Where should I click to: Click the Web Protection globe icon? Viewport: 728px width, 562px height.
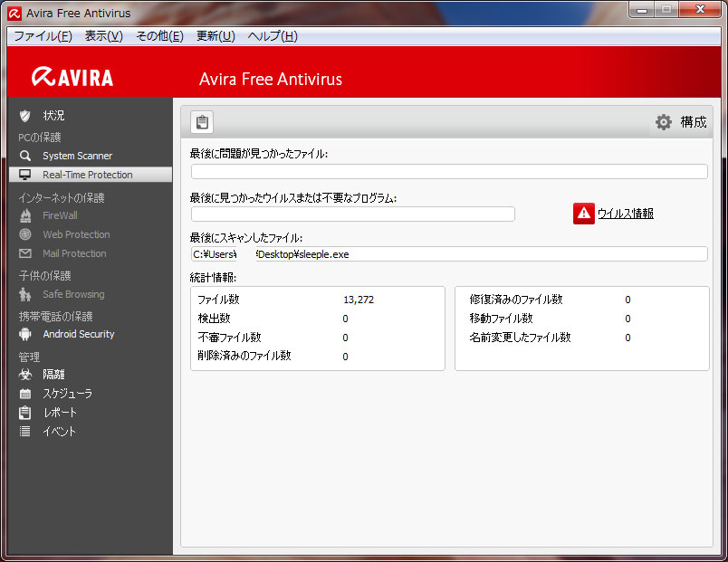click(x=25, y=234)
